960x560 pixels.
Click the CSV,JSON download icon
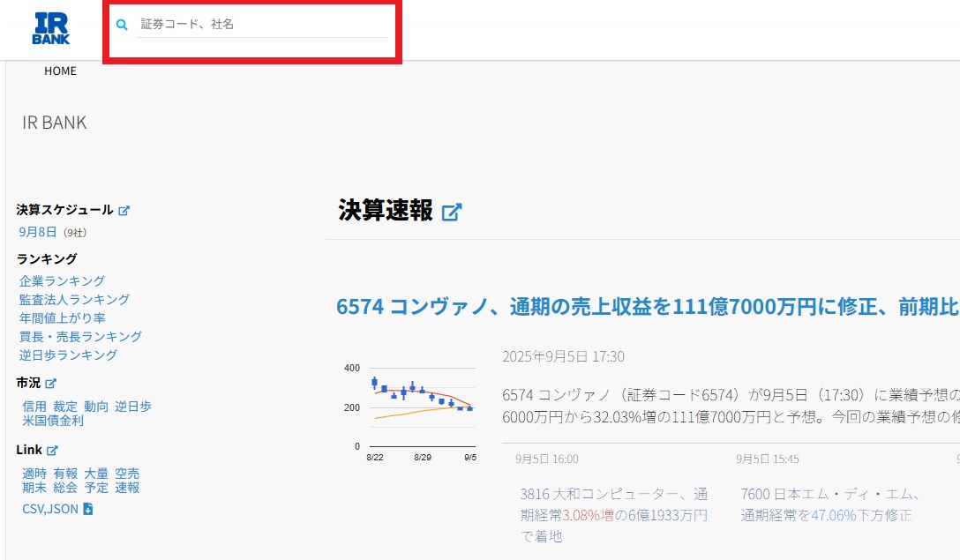(x=87, y=509)
